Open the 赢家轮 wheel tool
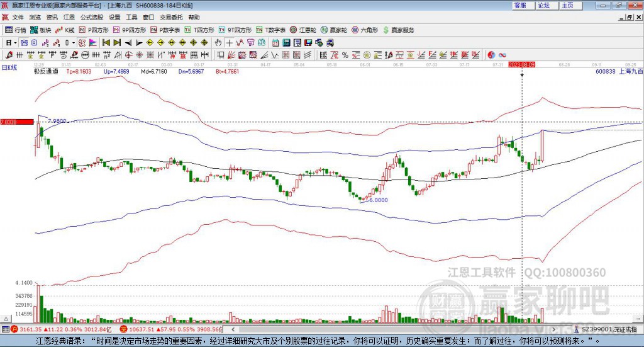644x347 pixels. [x=333, y=30]
